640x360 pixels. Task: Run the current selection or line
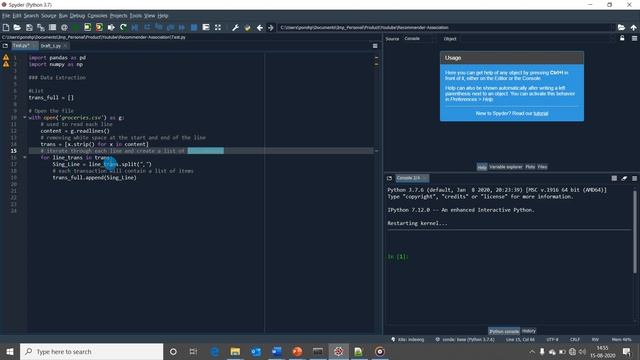click(111, 27)
